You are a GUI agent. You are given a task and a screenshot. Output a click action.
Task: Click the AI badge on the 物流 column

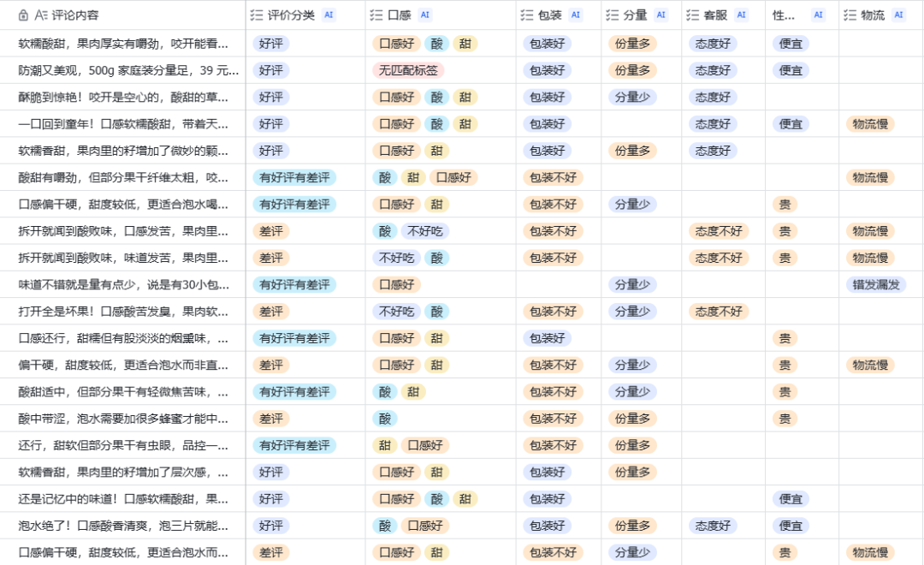[x=897, y=15]
